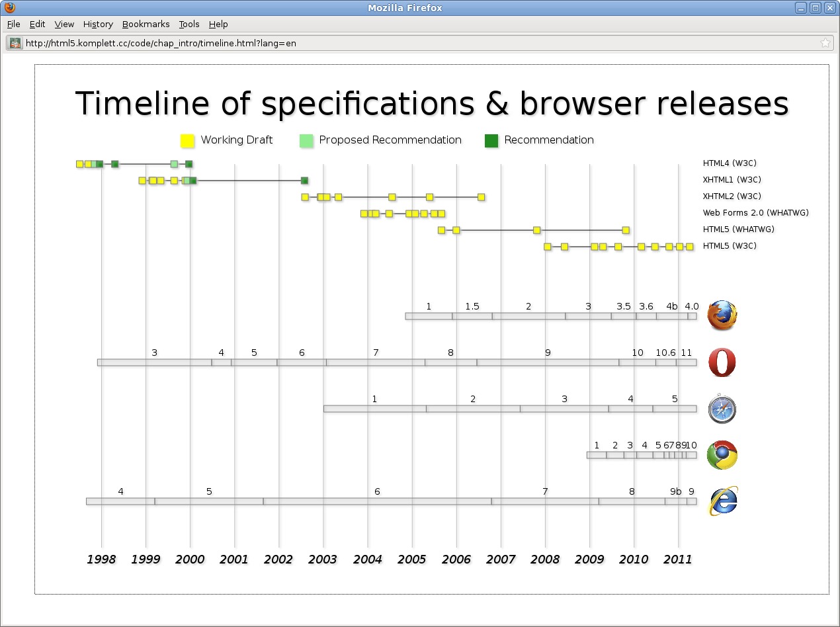Click the Safari compass icon
This screenshot has height=627, width=840.
[722, 409]
